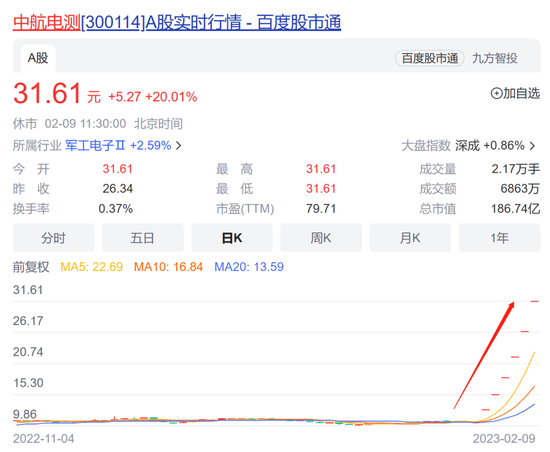Click the MA20: 13.59 indicator

tap(249, 267)
